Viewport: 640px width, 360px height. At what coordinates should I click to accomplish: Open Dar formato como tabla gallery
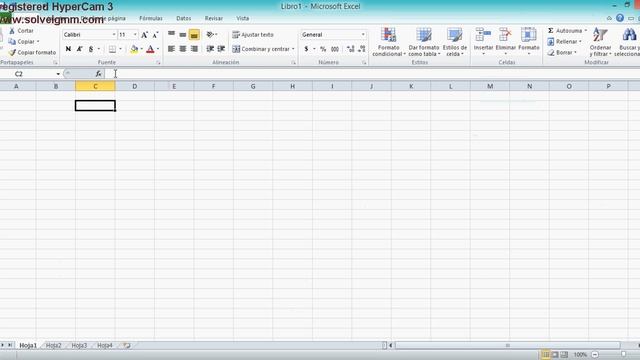424,42
